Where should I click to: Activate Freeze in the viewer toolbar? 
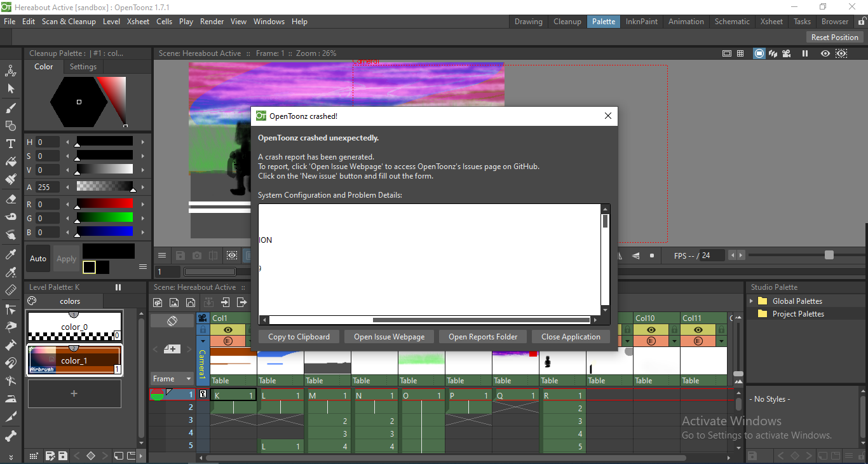805,53
